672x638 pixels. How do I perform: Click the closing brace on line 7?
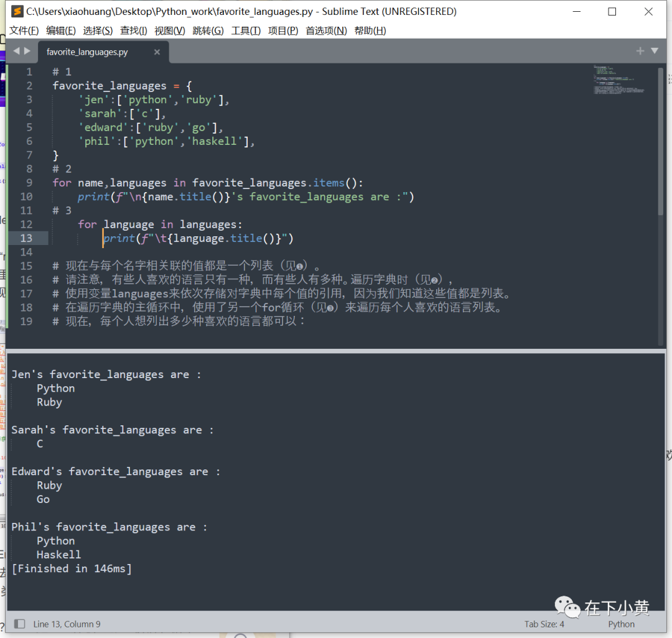55,155
